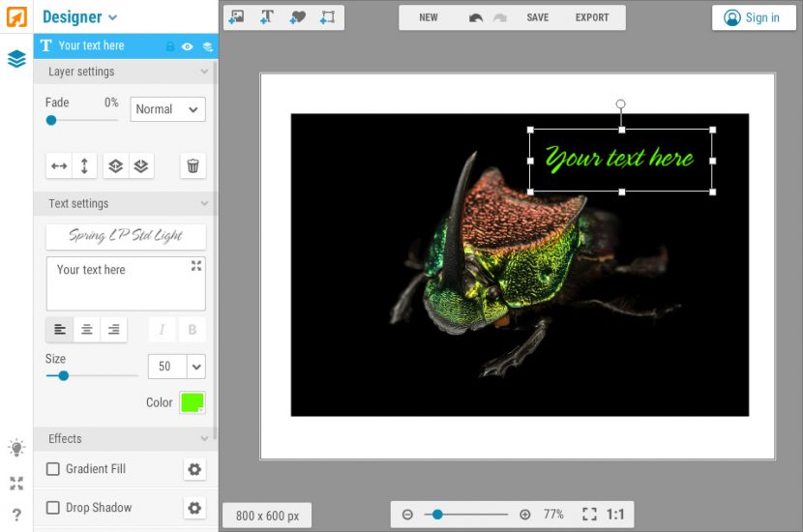Click the font size value field

(167, 367)
